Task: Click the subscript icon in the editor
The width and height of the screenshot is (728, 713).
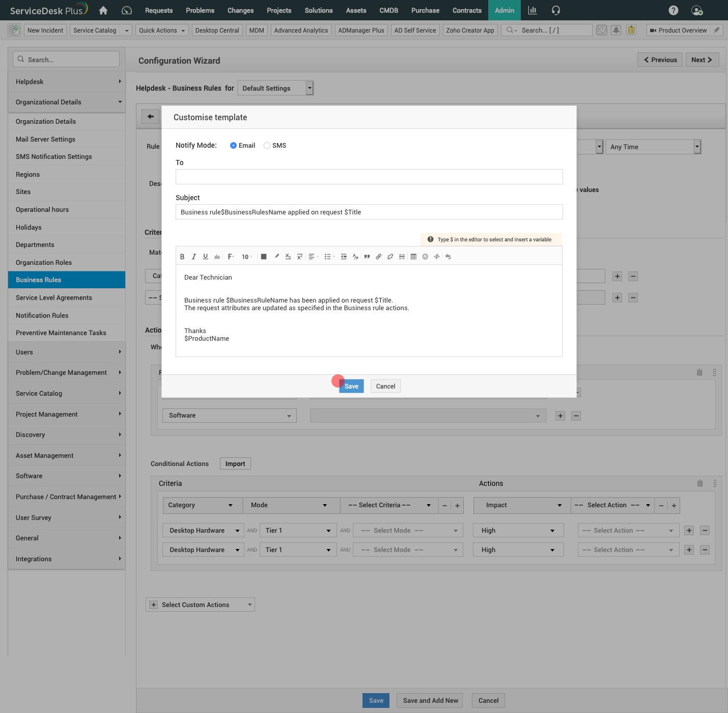Action: click(x=288, y=257)
